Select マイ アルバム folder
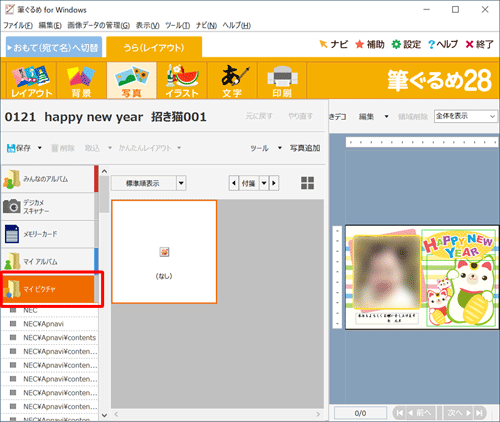 [x=48, y=261]
